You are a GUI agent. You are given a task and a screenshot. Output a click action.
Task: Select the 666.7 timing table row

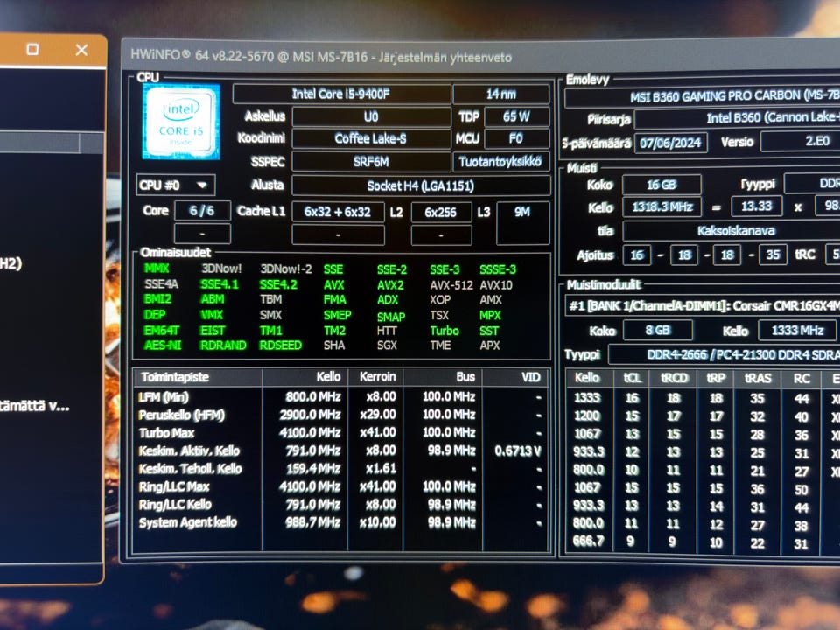click(703, 542)
